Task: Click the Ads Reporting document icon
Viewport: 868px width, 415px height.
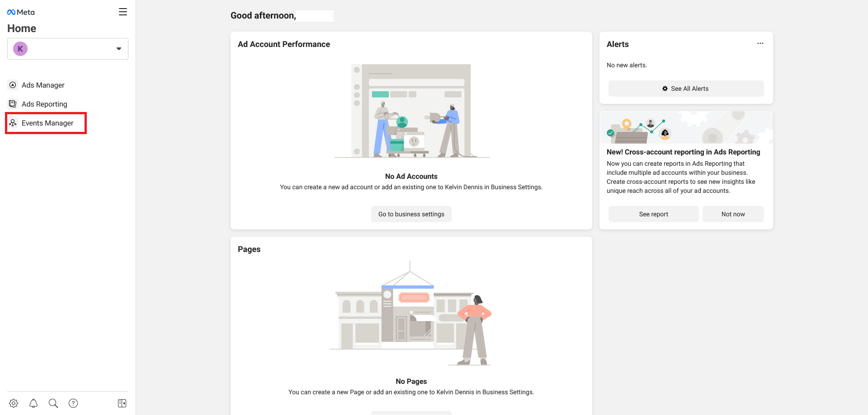Action: coord(13,104)
